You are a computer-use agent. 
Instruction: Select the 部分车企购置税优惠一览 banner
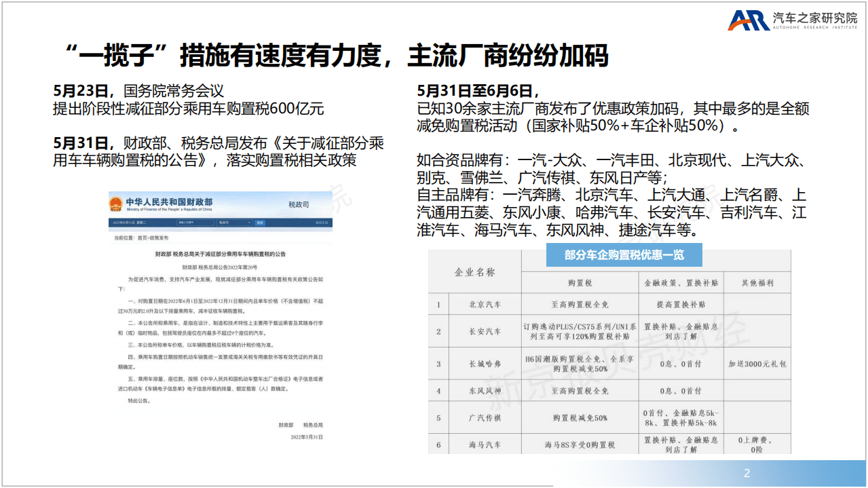[626, 255]
